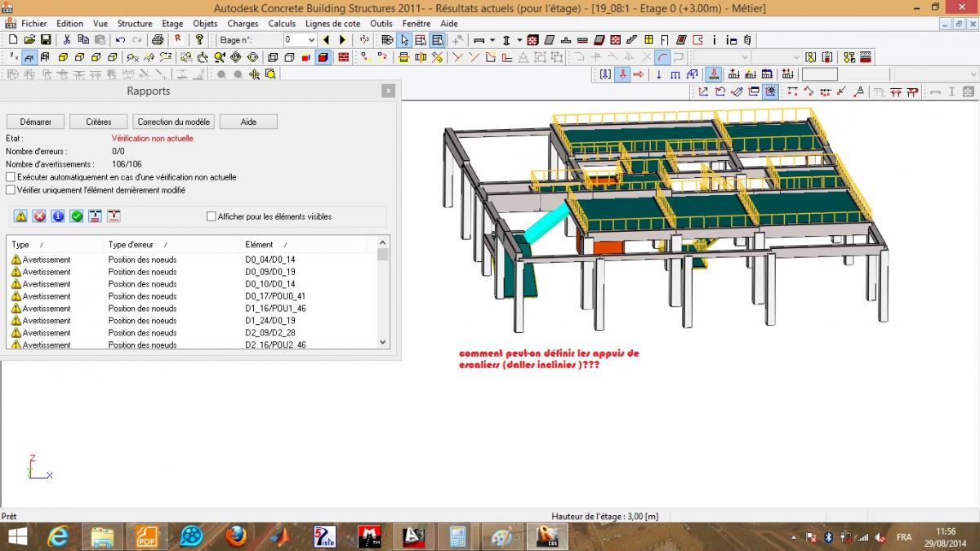The width and height of the screenshot is (980, 551).
Task: Click the clapperboard icon in the toolbar
Action: [x=866, y=57]
